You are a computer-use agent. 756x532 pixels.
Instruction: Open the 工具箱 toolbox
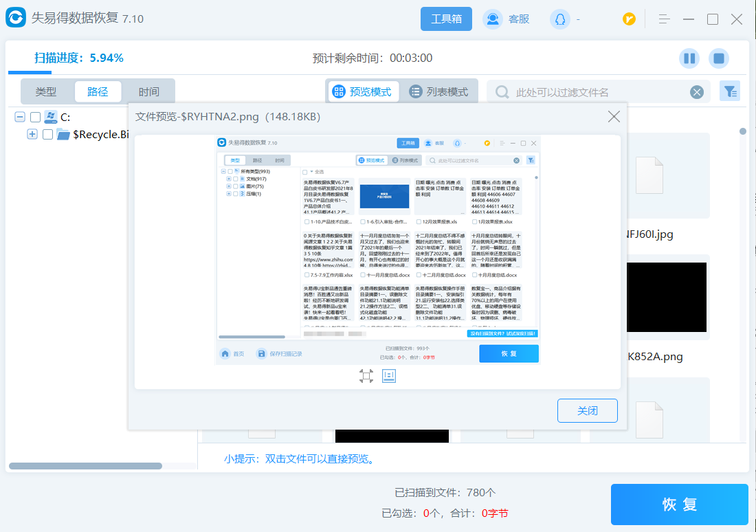(446, 19)
